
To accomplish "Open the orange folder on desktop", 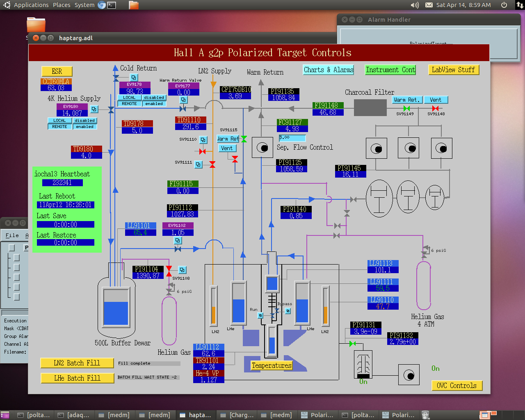I will tap(36, 24).
